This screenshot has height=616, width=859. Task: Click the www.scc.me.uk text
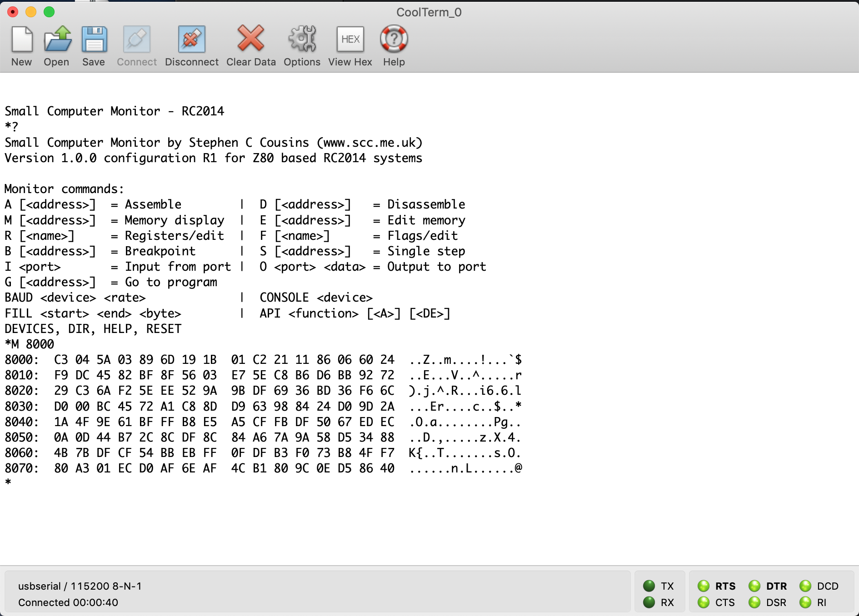tap(370, 143)
